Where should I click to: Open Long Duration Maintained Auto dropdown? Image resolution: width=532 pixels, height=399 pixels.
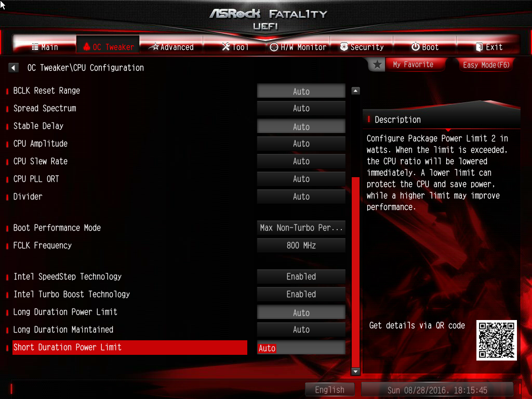pyautogui.click(x=301, y=330)
